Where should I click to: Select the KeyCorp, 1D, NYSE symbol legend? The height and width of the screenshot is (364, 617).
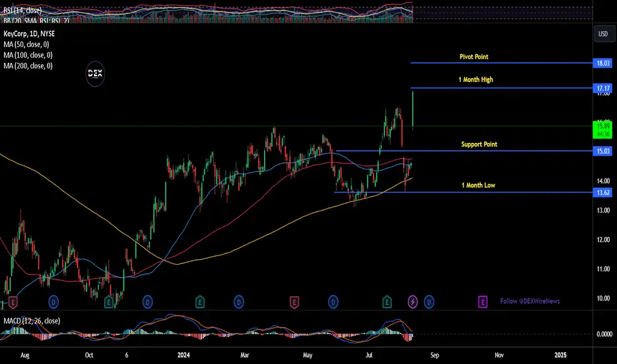point(29,34)
